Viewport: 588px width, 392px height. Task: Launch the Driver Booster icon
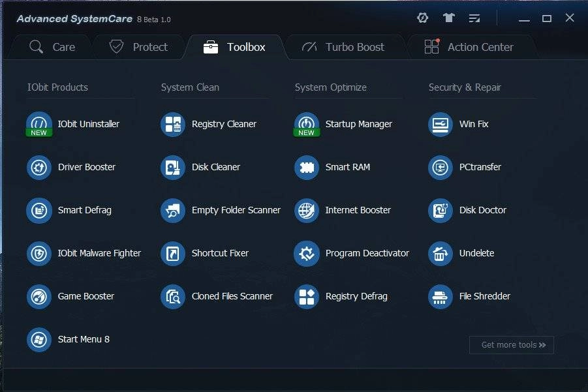tap(39, 168)
